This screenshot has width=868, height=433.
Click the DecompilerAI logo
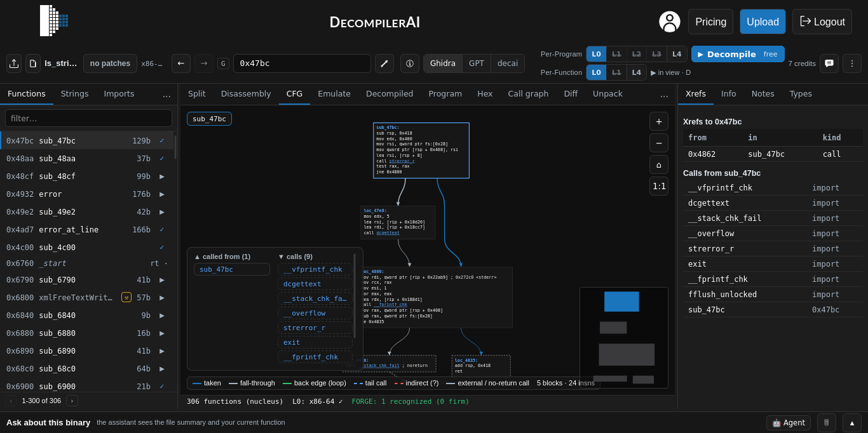(x=54, y=20)
